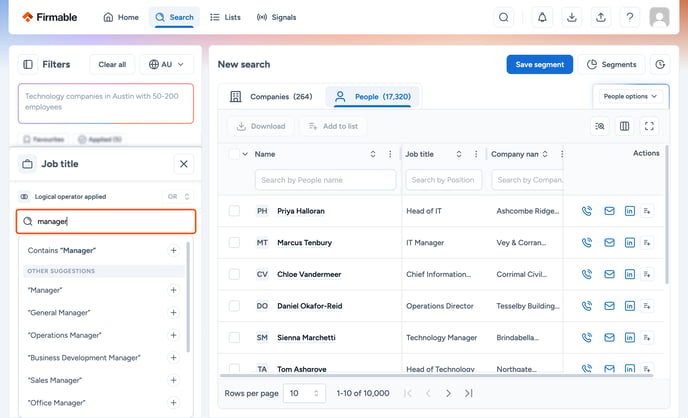Sort by Job title column arrows
Viewport: 688px width, 418px height.
point(459,154)
